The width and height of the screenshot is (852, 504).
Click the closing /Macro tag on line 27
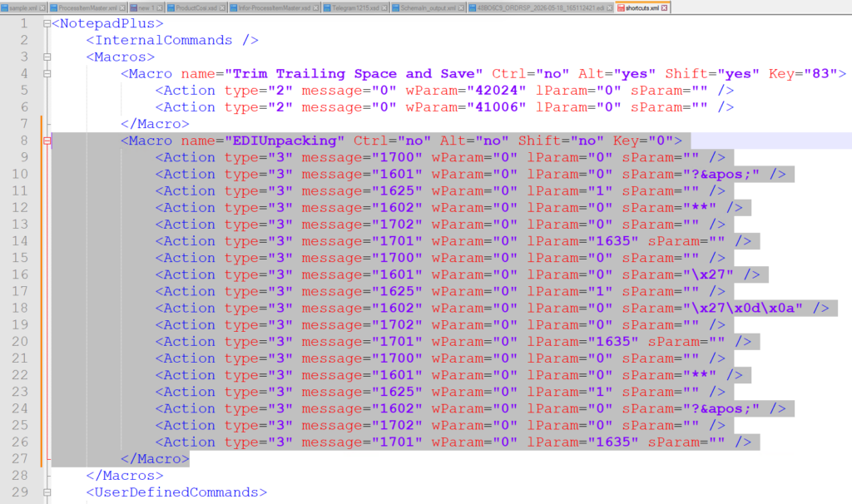pos(155,458)
